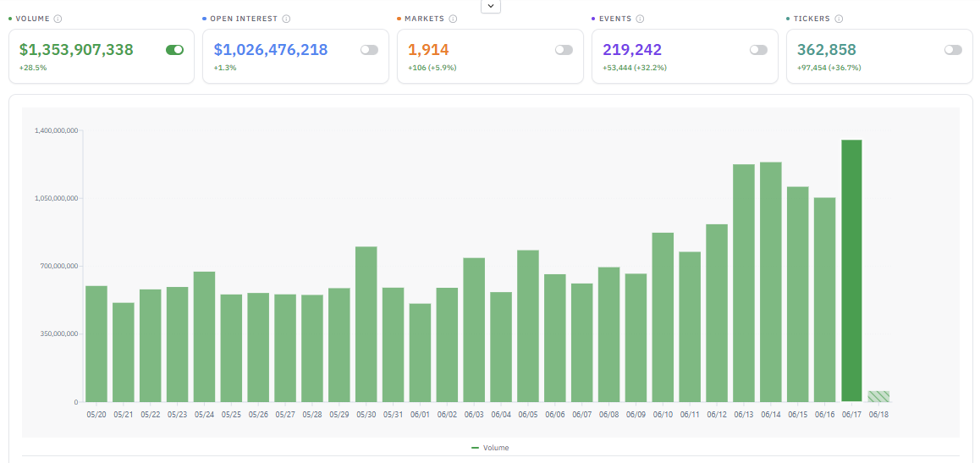Click the 05/24 volume bar
The image size is (980, 463).
[204, 337]
